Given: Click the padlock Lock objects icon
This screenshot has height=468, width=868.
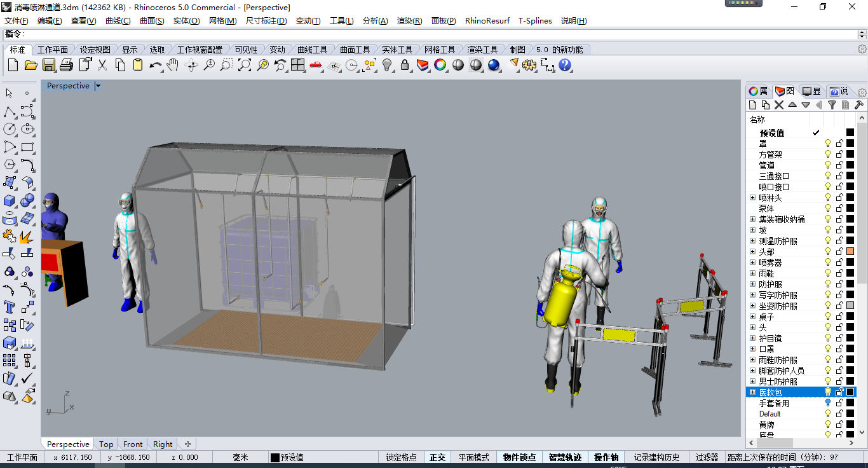Looking at the screenshot, I should pyautogui.click(x=405, y=65).
